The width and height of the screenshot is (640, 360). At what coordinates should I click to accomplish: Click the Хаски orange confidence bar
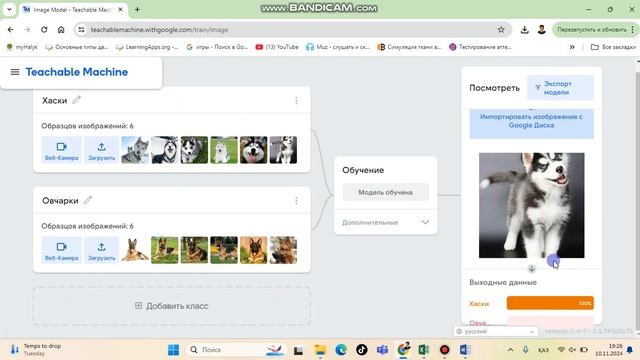point(550,303)
